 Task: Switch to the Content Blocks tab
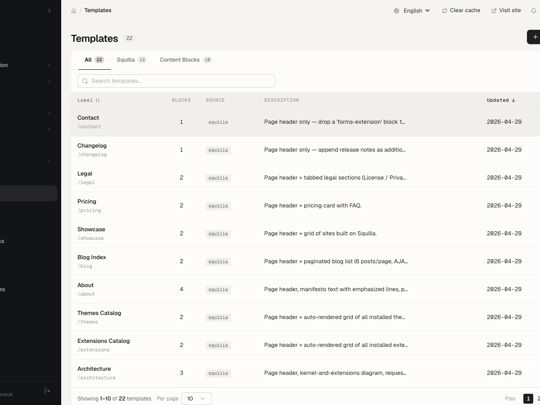[186, 60]
